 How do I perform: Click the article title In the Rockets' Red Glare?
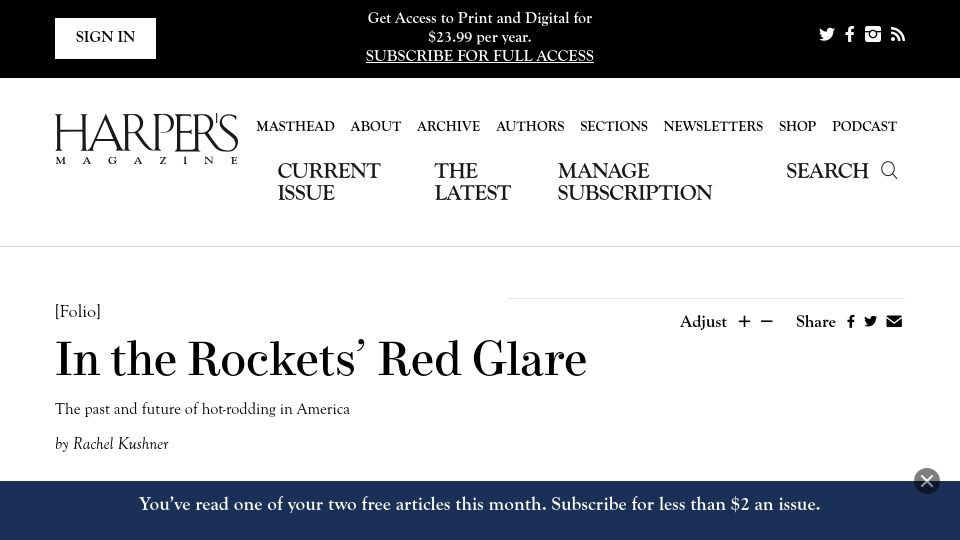[321, 359]
